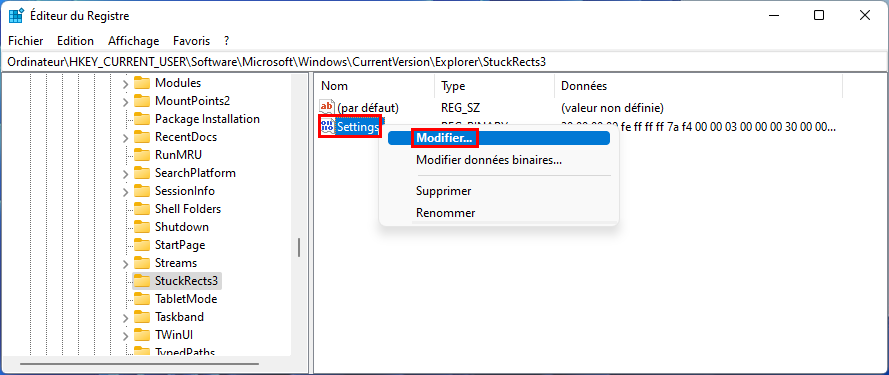Image resolution: width=889 pixels, height=375 pixels.
Task: Click the Shutdown folder icon
Action: click(x=142, y=227)
